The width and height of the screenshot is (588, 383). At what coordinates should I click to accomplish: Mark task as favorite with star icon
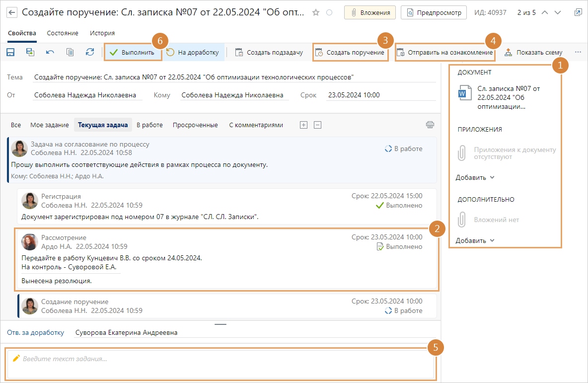tap(316, 12)
